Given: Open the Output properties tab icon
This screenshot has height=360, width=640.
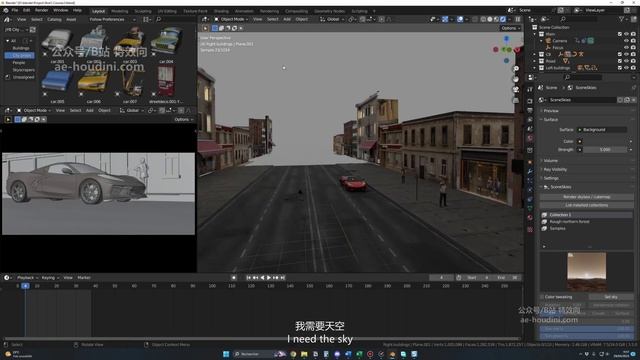Looking at the screenshot, I should click(x=530, y=110).
